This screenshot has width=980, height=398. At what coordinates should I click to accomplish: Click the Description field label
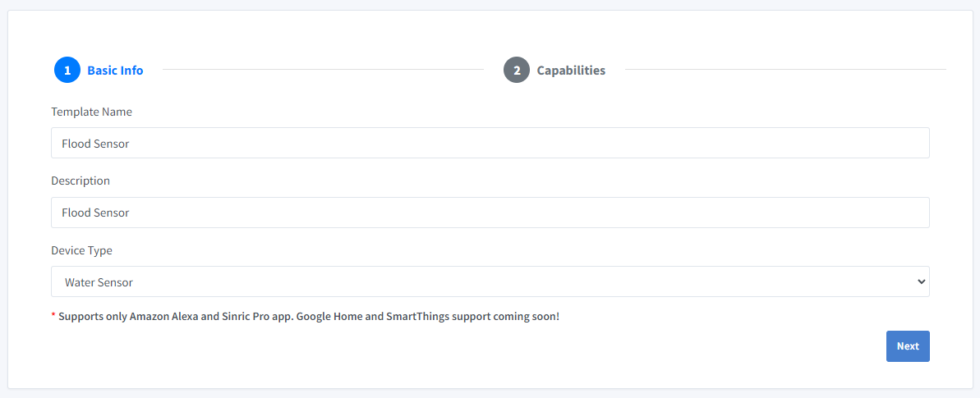pyautogui.click(x=81, y=181)
